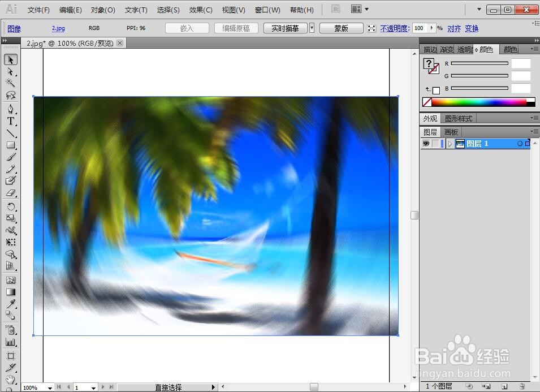Image resolution: width=540 pixels, height=392 pixels.
Task: Select the Lasso tool
Action: coord(11,94)
